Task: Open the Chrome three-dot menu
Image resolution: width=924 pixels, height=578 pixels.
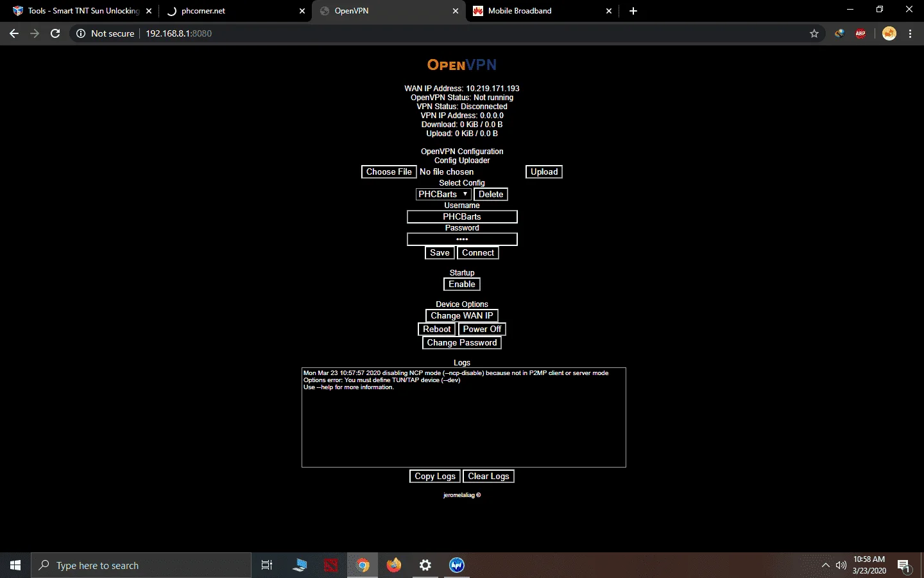Action: 910,33
